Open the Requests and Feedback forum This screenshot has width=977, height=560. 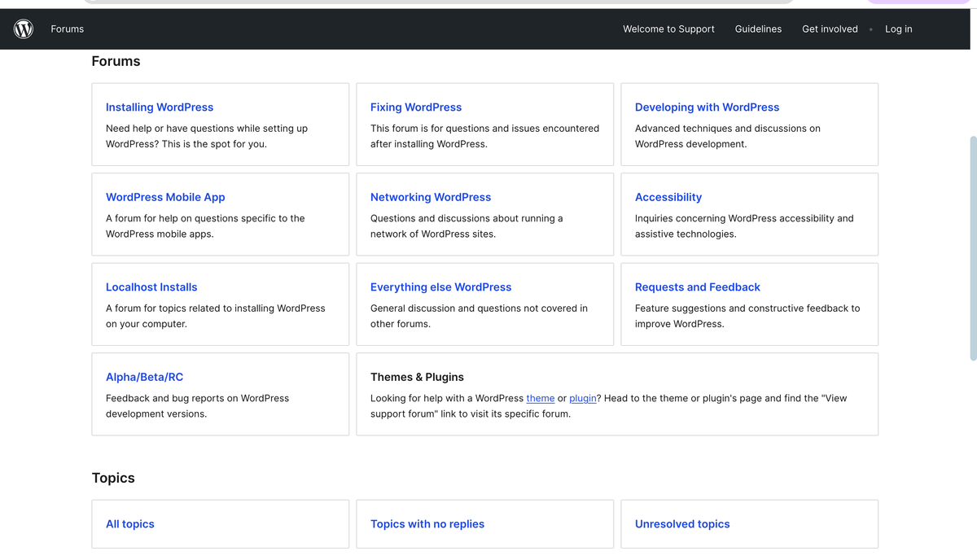point(698,287)
